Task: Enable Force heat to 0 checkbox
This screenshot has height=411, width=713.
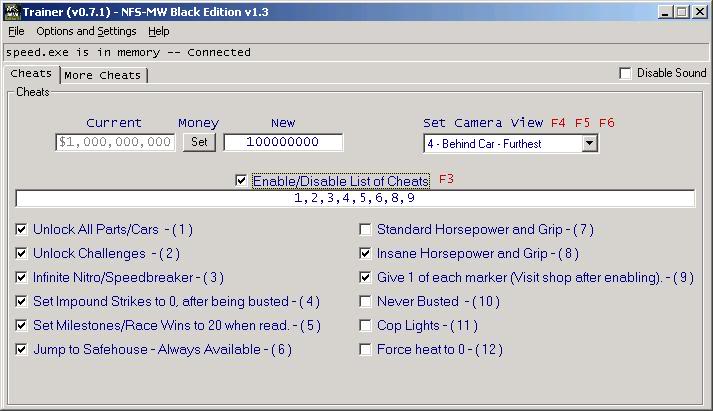Action: click(x=365, y=350)
